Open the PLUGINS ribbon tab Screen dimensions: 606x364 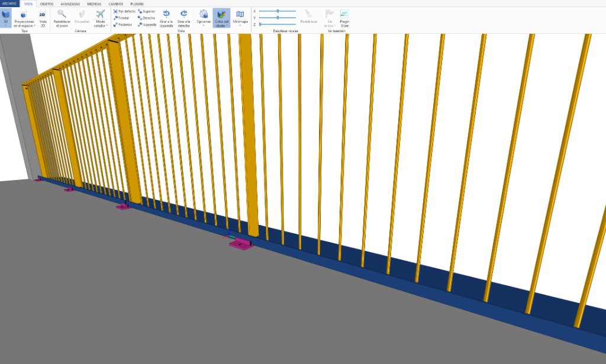coord(137,4)
